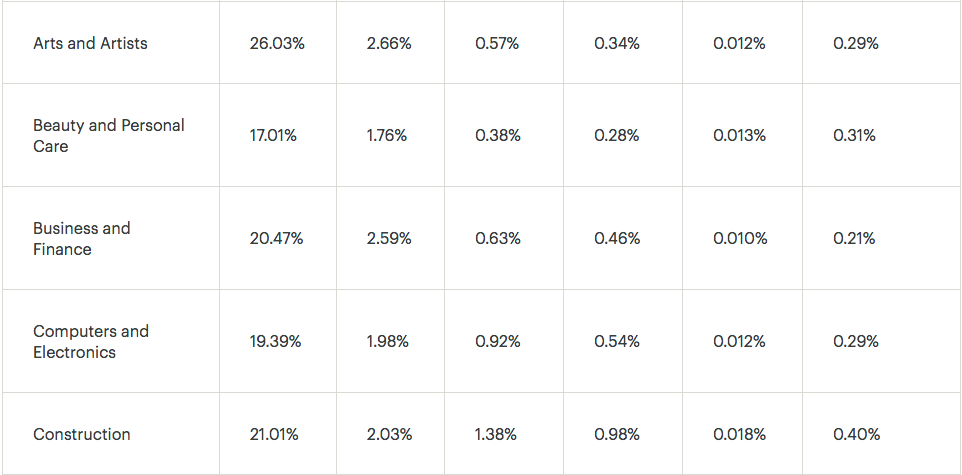The height and width of the screenshot is (475, 962).
Task: Click the Business and Finance row label
Action: click(82, 239)
